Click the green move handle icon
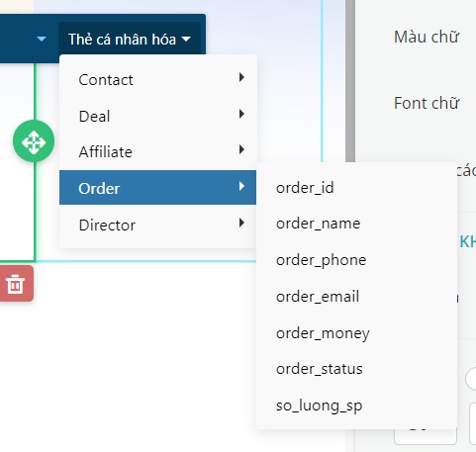 click(x=34, y=141)
